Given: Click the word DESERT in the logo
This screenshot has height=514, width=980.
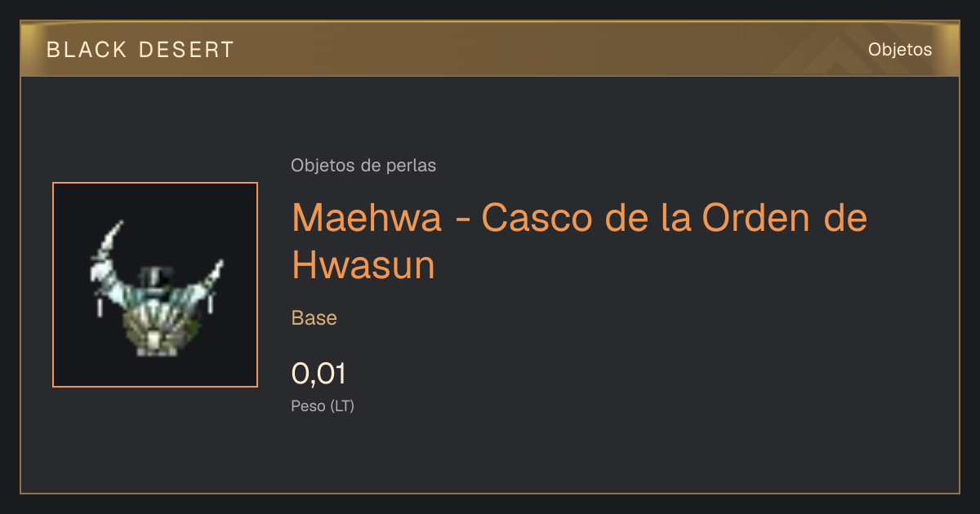Looking at the screenshot, I should (187, 50).
